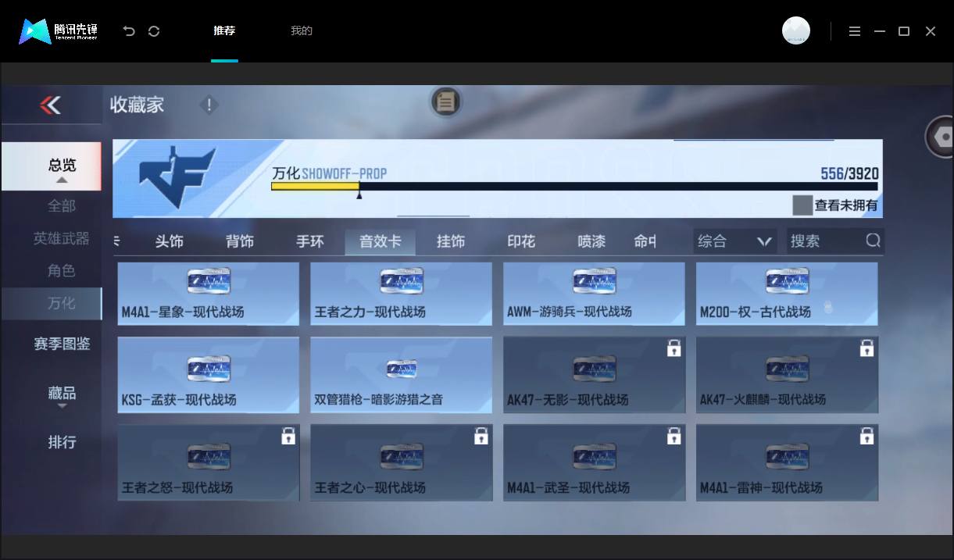Switch to the 推荐 tab
Viewport: 954px width, 560px height.
224,31
